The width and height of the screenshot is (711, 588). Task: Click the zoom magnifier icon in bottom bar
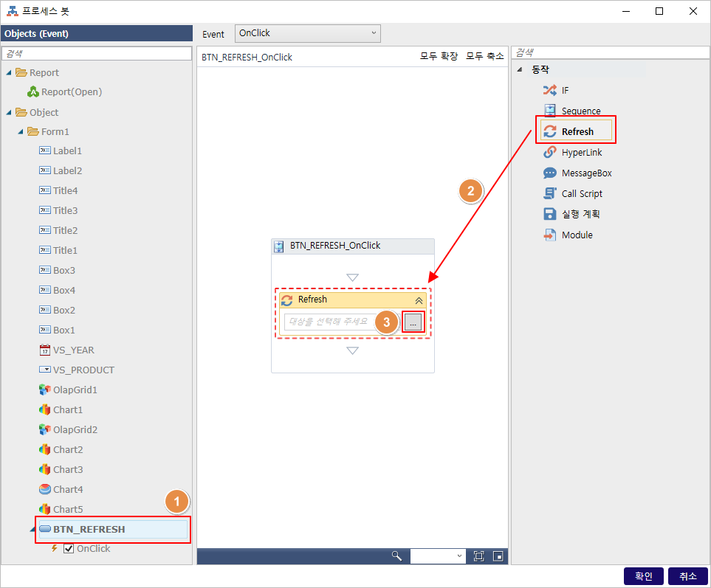[396, 556]
